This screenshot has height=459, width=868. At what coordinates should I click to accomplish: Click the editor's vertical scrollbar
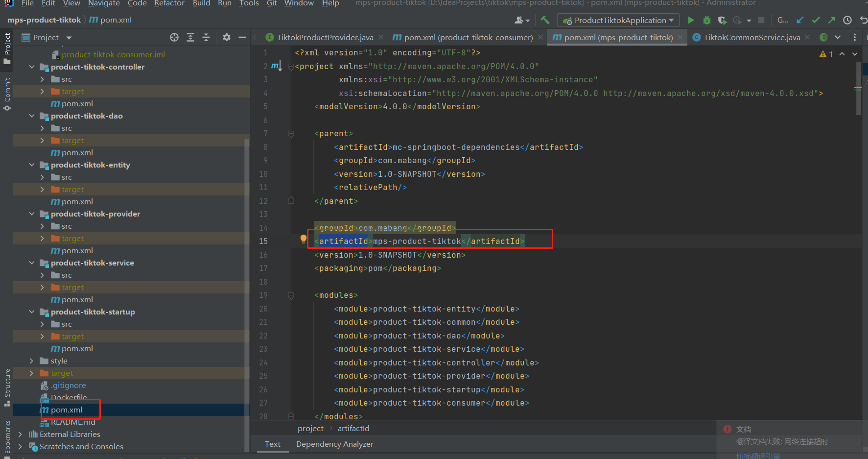[858, 88]
